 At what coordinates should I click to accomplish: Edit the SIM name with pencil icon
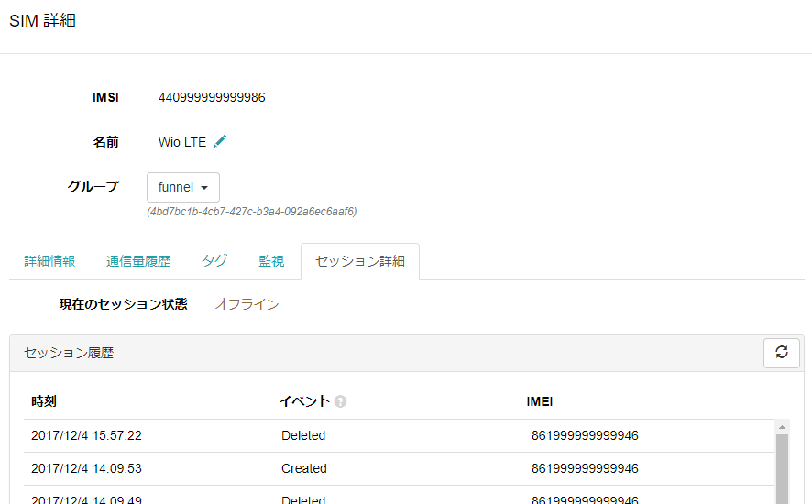(x=220, y=141)
